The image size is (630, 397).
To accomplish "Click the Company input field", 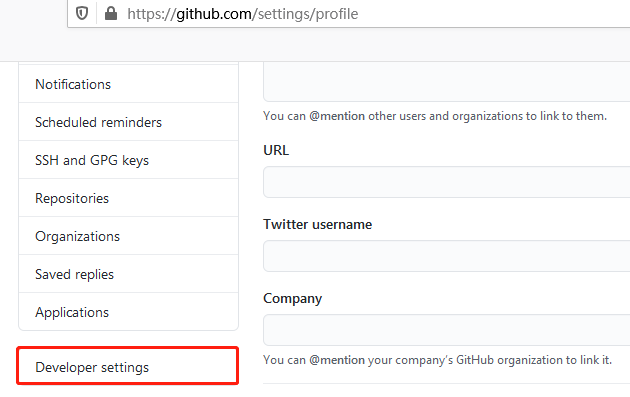I will click(x=446, y=330).
